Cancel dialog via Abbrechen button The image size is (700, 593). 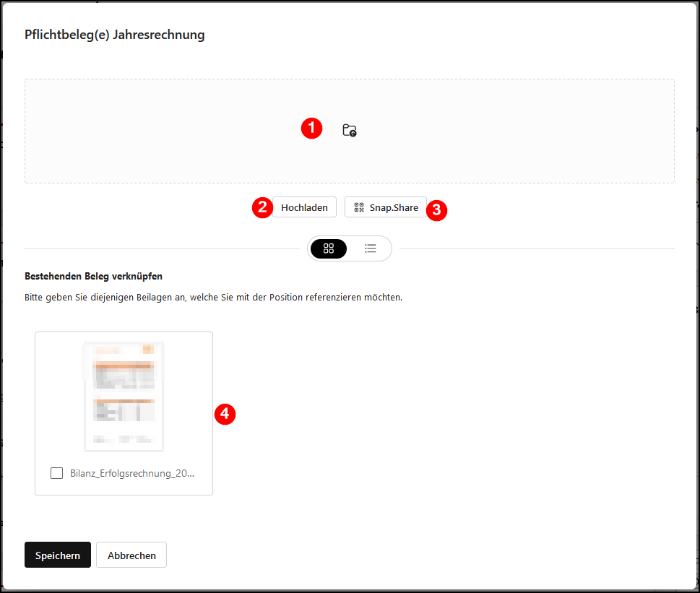tap(131, 555)
